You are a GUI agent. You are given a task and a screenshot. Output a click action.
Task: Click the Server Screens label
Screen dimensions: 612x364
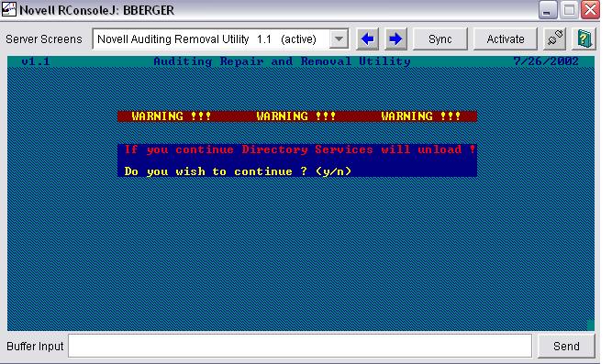point(44,39)
